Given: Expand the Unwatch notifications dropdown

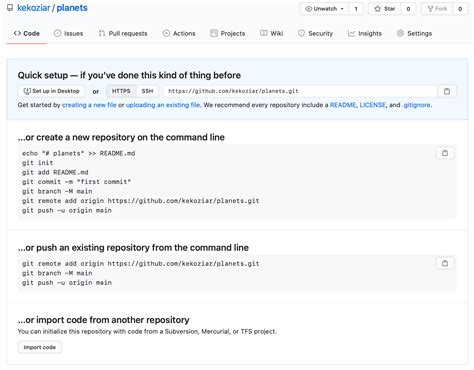Looking at the screenshot, I should tap(324, 9).
